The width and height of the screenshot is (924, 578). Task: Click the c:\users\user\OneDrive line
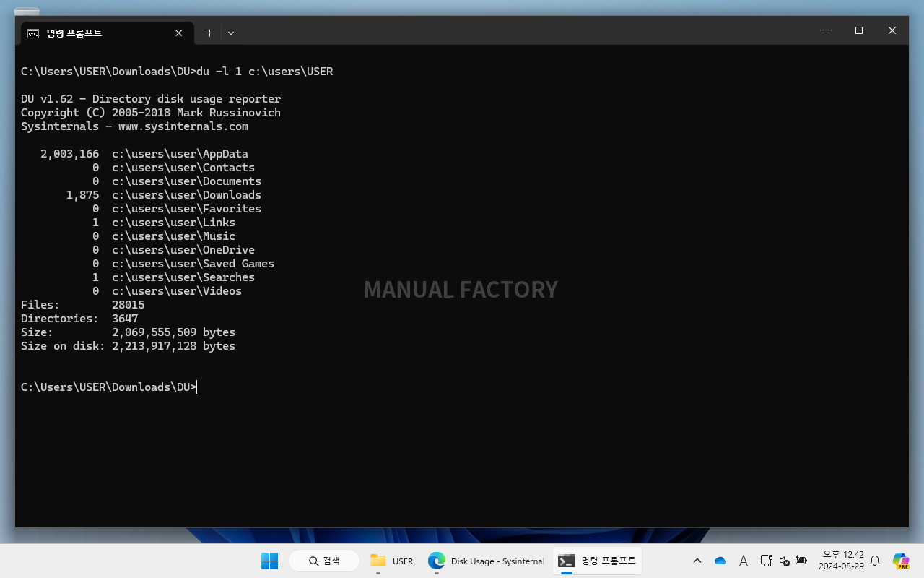tap(174, 250)
